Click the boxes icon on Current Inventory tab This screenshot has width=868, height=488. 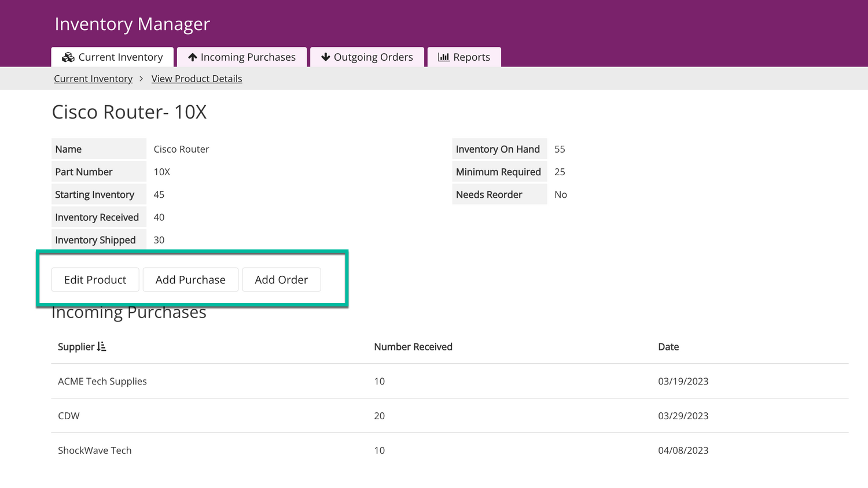pyautogui.click(x=68, y=57)
